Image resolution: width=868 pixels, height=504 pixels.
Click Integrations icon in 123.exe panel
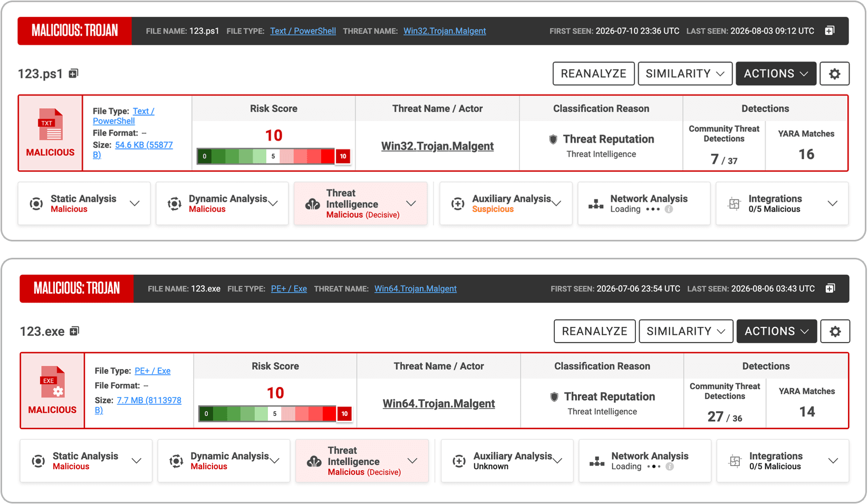735,461
